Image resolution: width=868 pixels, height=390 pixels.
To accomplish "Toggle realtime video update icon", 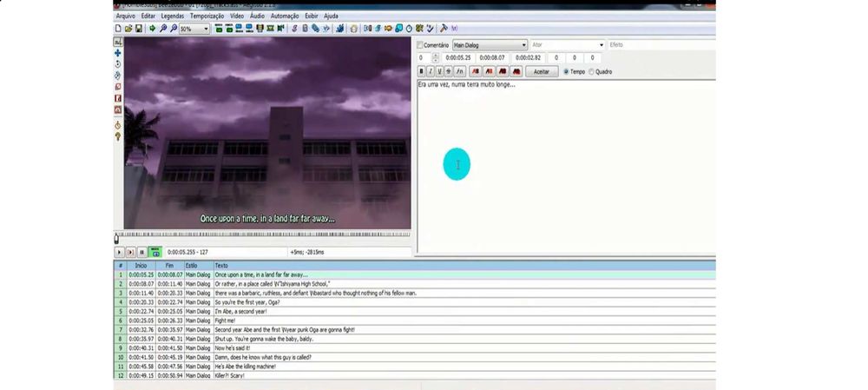I will (117, 125).
